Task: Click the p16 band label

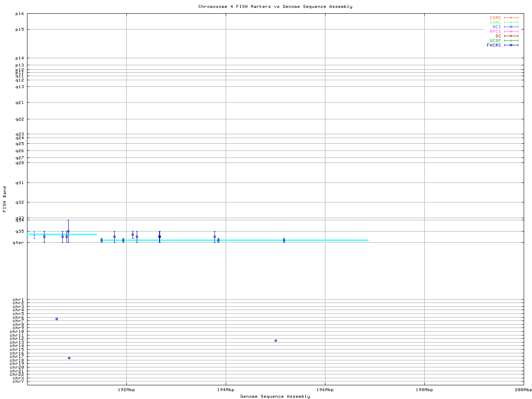Action: click(x=20, y=14)
